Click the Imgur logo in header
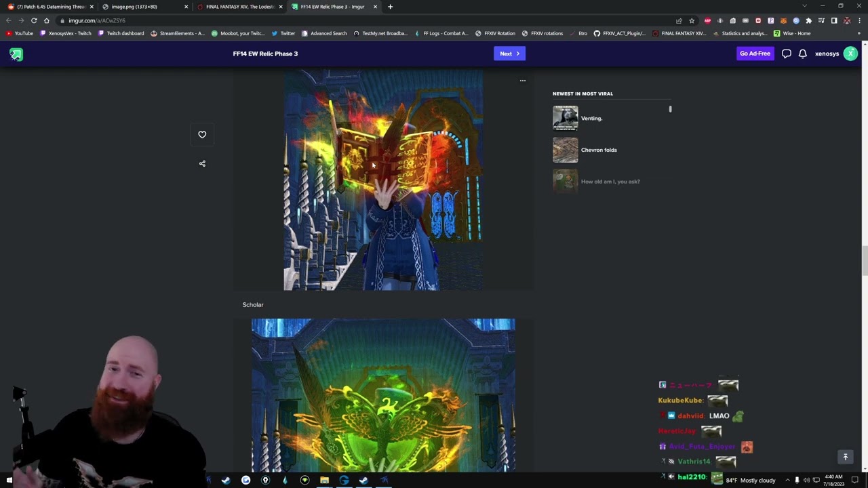Screen dimensions: 868x488 [x=16, y=54]
